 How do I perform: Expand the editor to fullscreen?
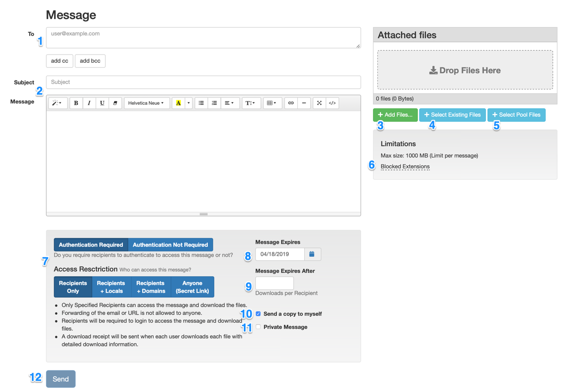point(319,103)
